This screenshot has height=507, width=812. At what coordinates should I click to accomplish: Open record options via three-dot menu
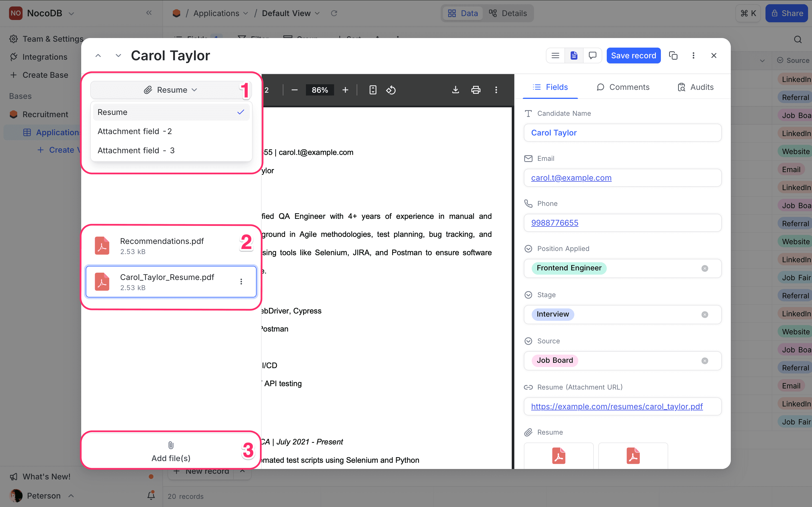click(x=693, y=55)
